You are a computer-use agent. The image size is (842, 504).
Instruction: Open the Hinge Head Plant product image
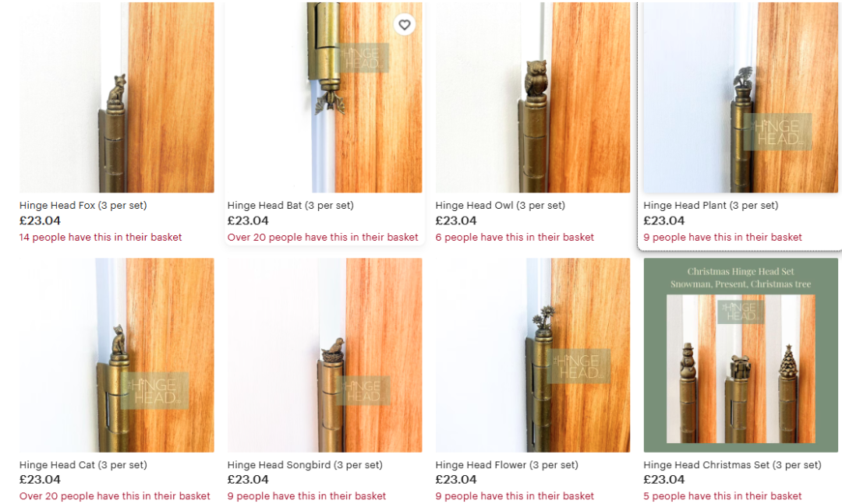741,97
